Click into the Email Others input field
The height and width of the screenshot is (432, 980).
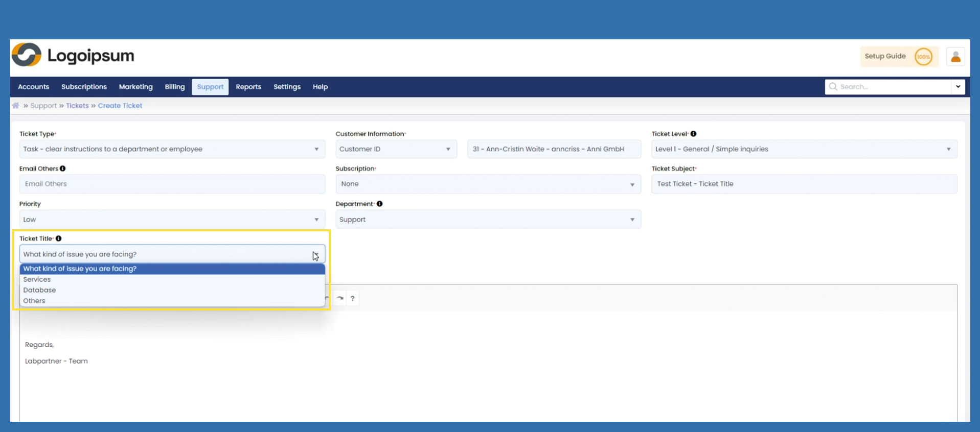tap(172, 184)
